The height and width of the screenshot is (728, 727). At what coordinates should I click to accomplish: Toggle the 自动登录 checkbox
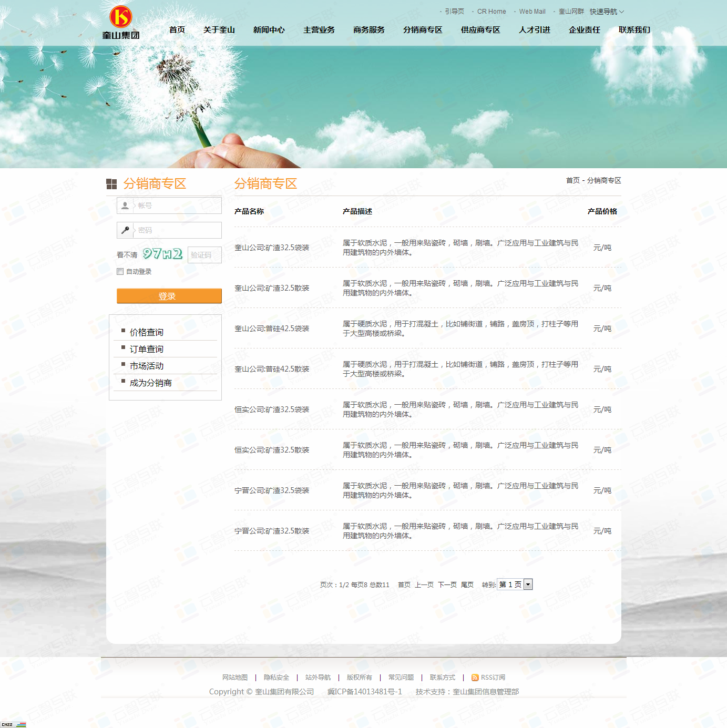(120, 272)
